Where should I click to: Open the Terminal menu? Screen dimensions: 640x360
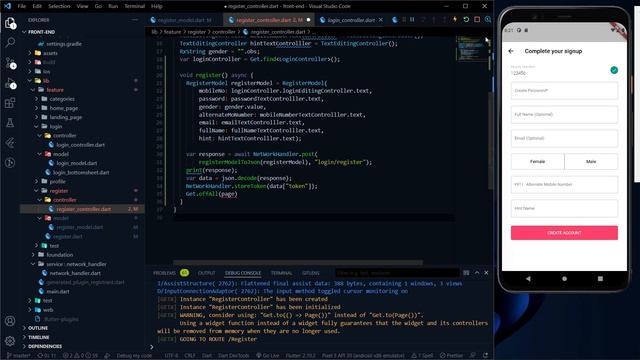click(134, 6)
